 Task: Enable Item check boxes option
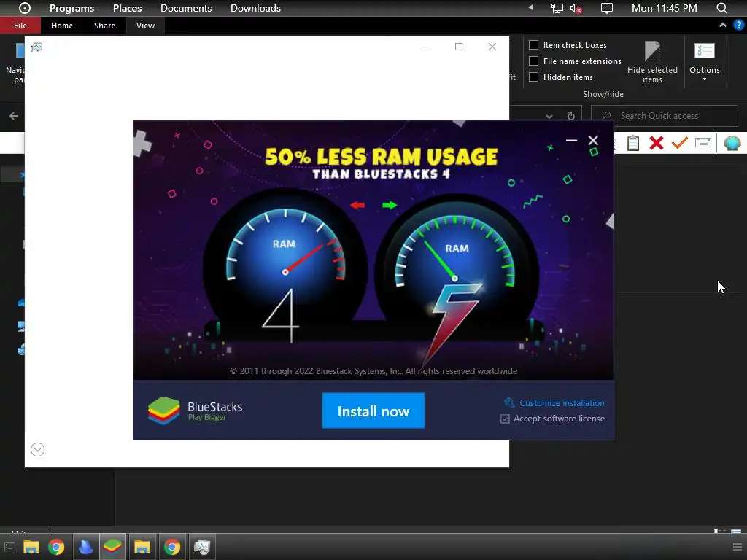[x=533, y=44]
